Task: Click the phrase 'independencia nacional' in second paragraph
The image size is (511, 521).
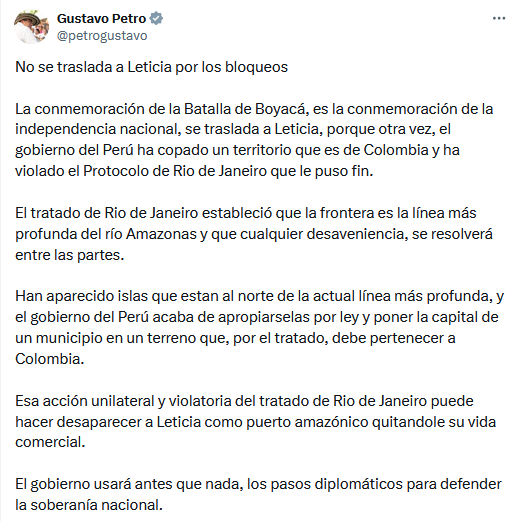Action: [x=96, y=129]
